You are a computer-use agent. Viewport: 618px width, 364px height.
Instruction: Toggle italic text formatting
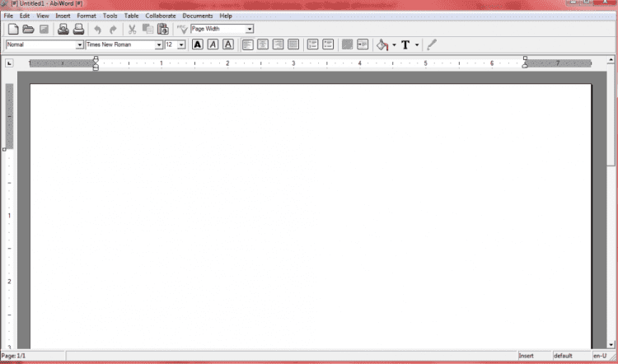(x=213, y=44)
